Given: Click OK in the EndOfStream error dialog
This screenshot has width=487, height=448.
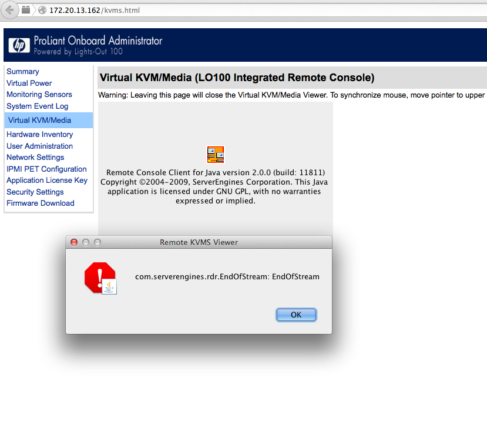Looking at the screenshot, I should 296,315.
